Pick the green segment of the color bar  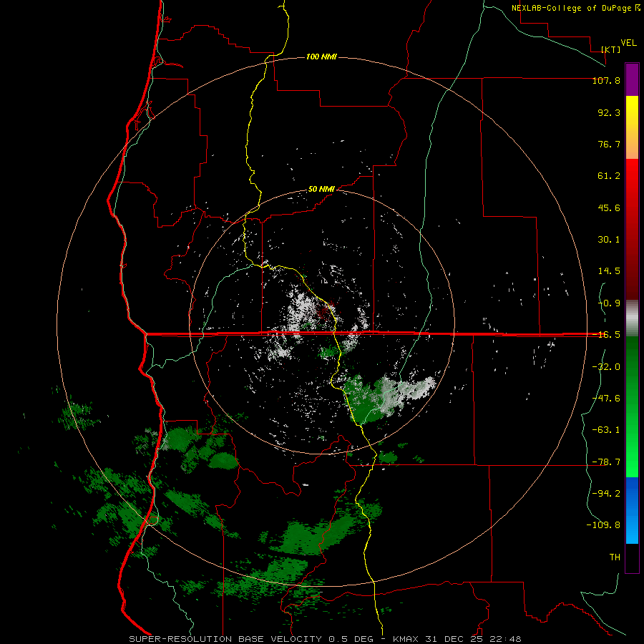632,406
